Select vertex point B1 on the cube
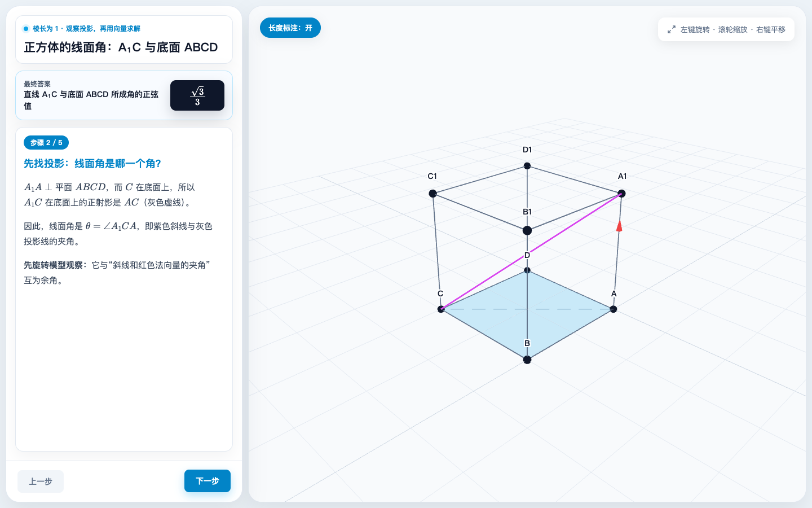 [527, 230]
